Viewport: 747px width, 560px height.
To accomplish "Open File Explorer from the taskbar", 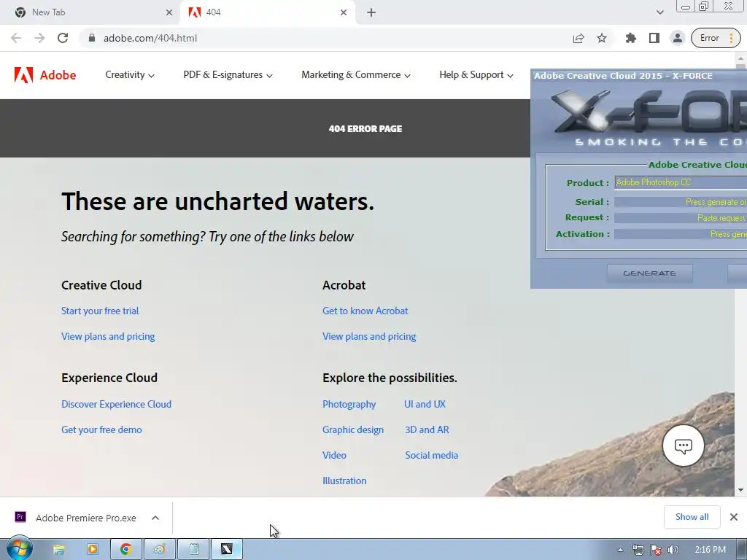I will [58, 550].
